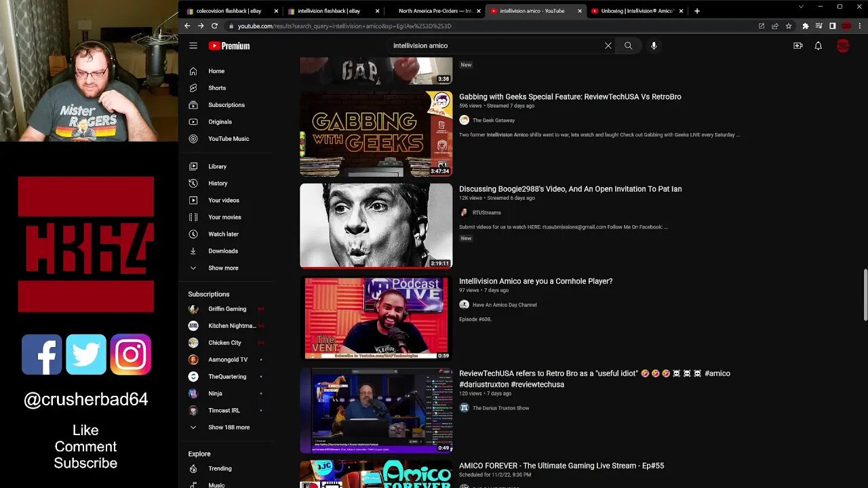Open the browser extensions puzzle icon
868x488 pixels.
[806, 26]
